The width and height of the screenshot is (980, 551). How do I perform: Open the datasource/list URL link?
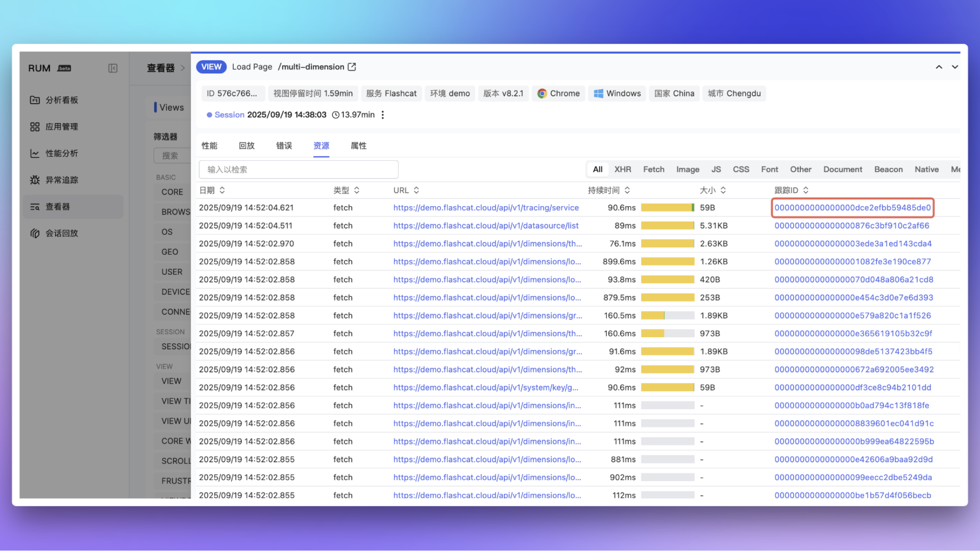[x=486, y=226]
